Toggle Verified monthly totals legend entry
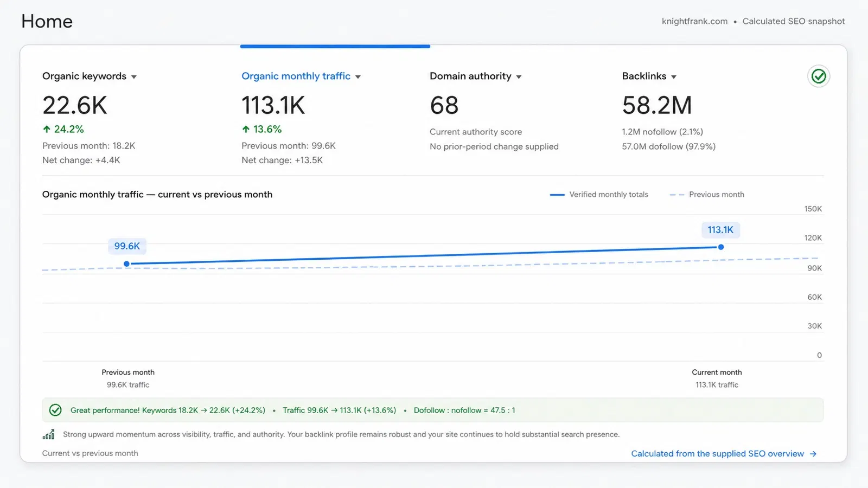The height and width of the screenshot is (488, 868). [x=599, y=195]
